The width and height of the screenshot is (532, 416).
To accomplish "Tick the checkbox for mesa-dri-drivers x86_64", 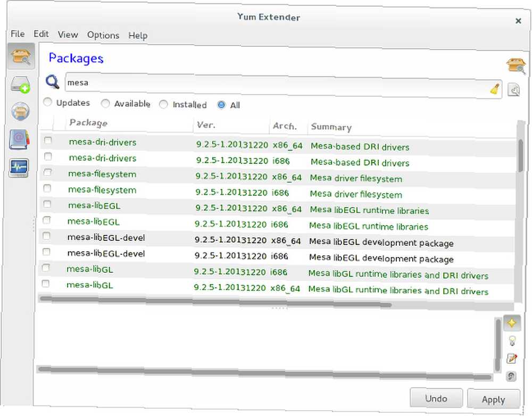I will click(x=48, y=140).
